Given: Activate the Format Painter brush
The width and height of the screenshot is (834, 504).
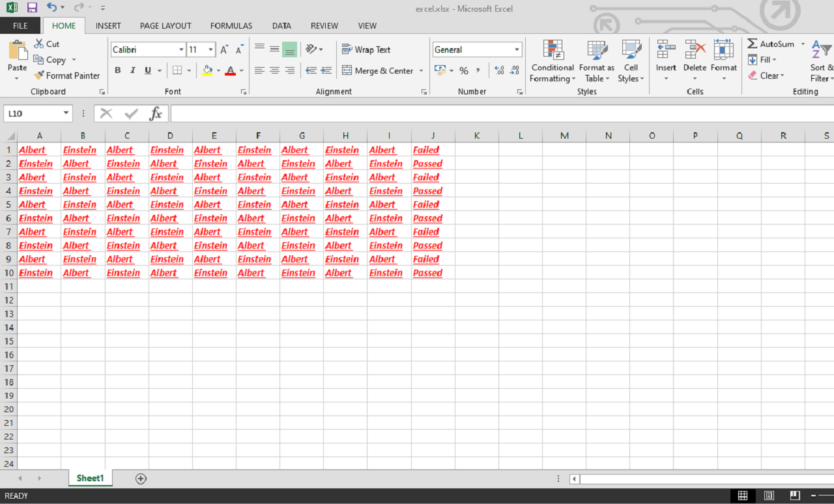Looking at the screenshot, I should click(x=67, y=76).
